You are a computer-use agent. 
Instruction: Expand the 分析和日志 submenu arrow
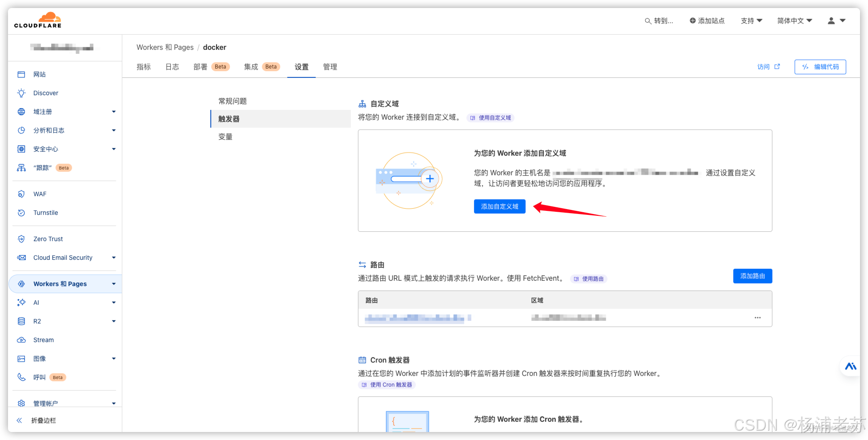114,130
